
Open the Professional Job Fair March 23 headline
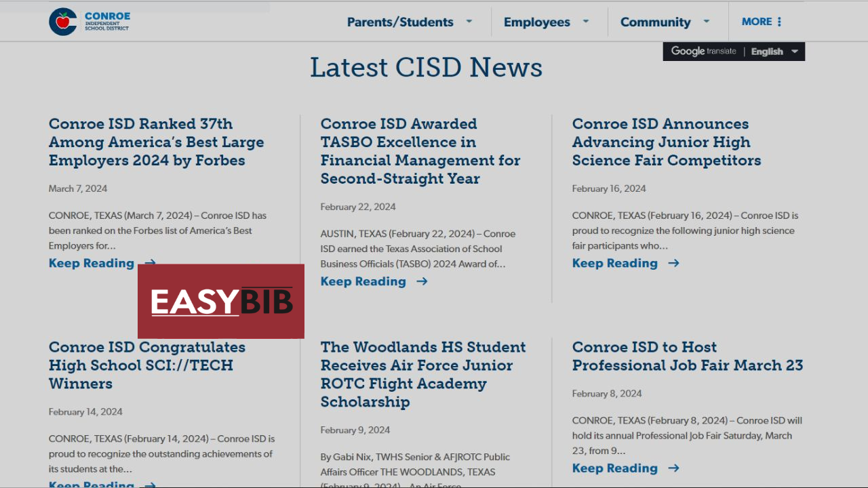688,356
